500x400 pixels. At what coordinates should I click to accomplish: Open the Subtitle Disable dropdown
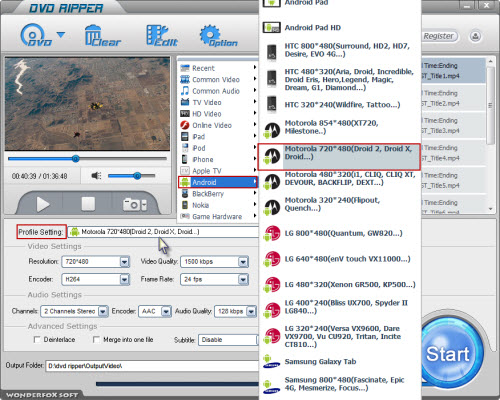pos(229,340)
